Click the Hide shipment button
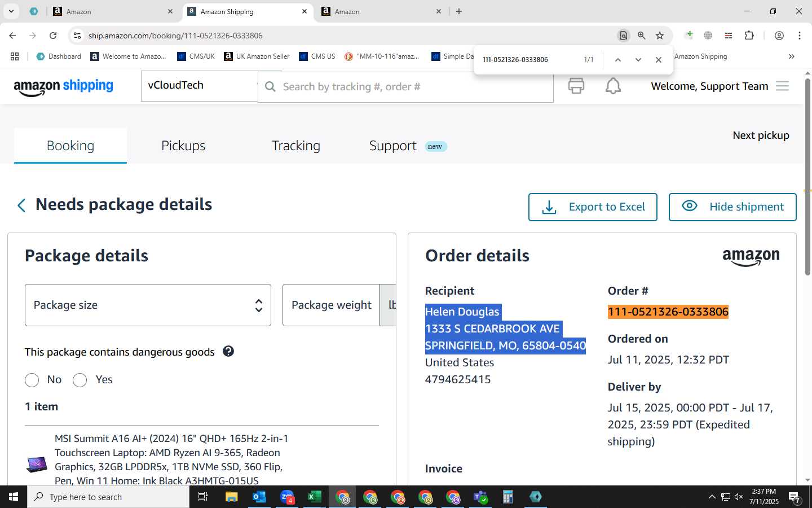This screenshot has width=812, height=508. pyautogui.click(x=732, y=207)
